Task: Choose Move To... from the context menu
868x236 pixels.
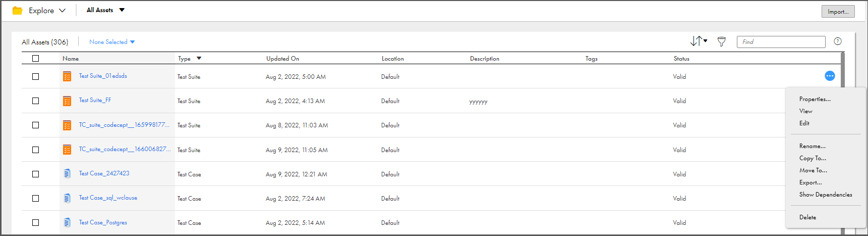Action: pos(813,170)
